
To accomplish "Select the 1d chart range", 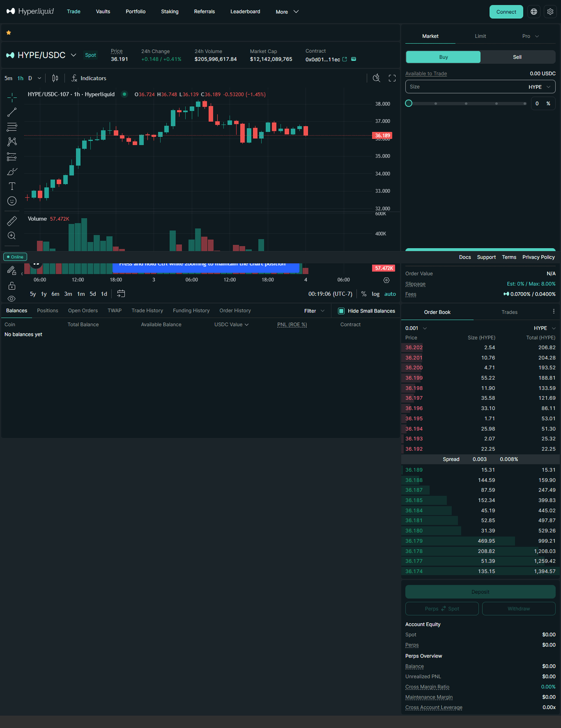I will [104, 294].
